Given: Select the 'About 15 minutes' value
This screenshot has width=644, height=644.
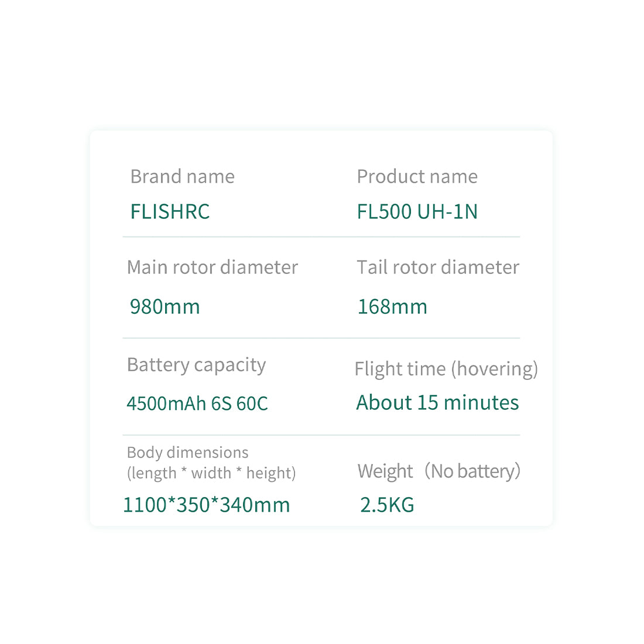Looking at the screenshot, I should [437, 403].
